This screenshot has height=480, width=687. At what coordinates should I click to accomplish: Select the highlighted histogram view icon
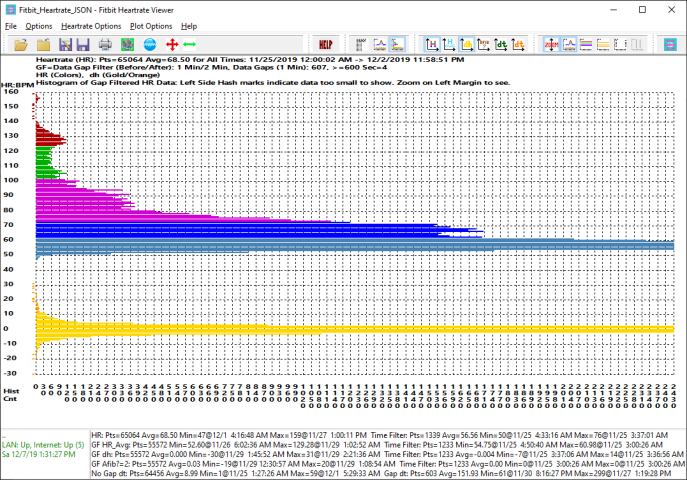tap(397, 45)
